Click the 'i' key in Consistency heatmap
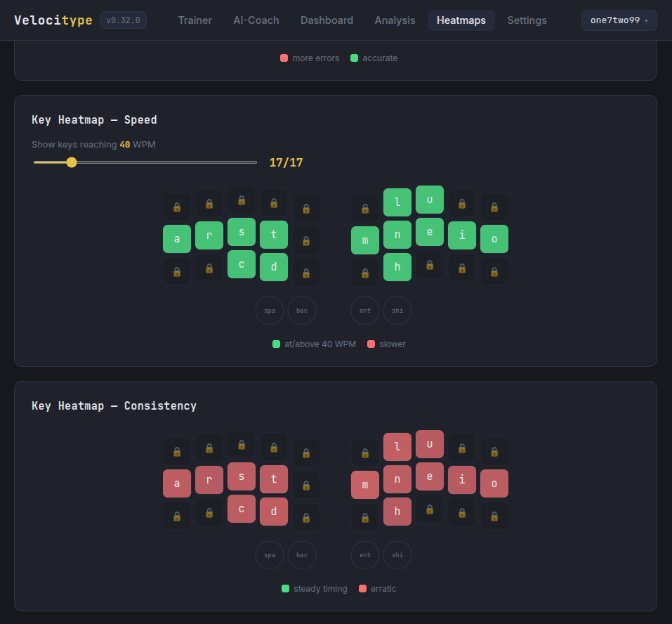The image size is (672, 624). click(462, 480)
